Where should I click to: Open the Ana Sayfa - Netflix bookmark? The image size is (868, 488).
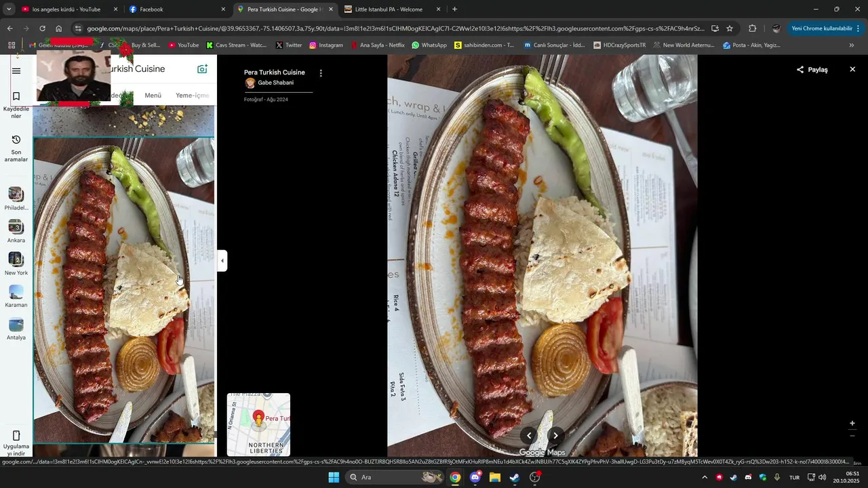pyautogui.click(x=377, y=45)
